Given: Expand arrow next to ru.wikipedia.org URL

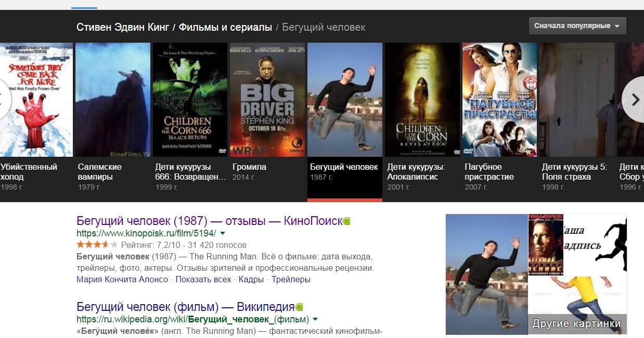Looking at the screenshot, I should point(316,319).
